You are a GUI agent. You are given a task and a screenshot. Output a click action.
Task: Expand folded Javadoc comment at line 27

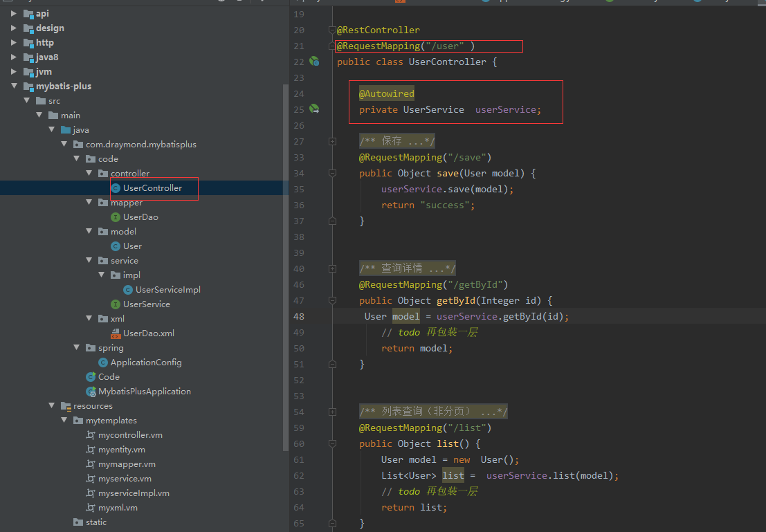pos(332,142)
